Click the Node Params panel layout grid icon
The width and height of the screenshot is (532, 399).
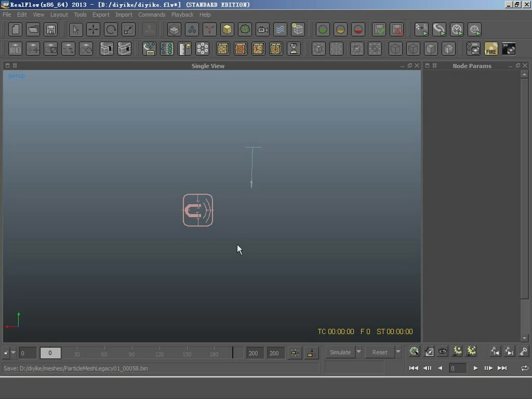pyautogui.click(x=434, y=65)
